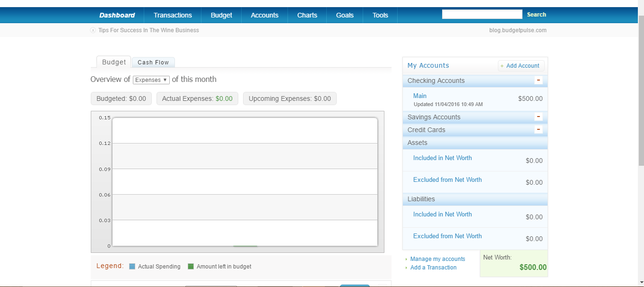
Task: Open the Tools menu
Action: click(380, 15)
